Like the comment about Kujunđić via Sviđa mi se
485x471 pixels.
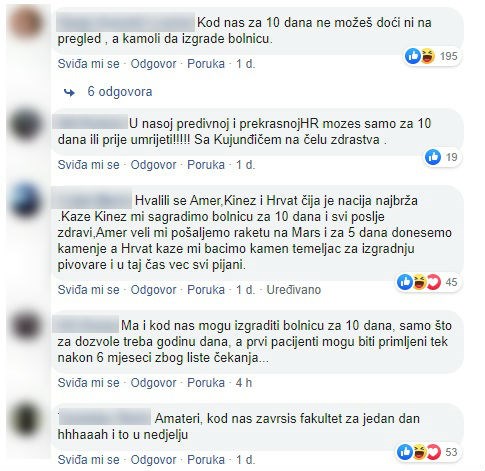pyautogui.click(x=88, y=165)
